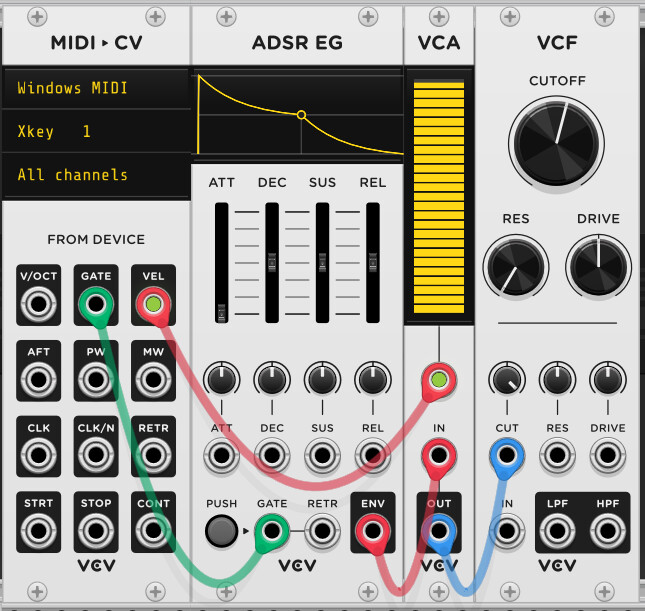Click the VCA yellow level fader display
The image size is (645, 611).
[x=439, y=197]
